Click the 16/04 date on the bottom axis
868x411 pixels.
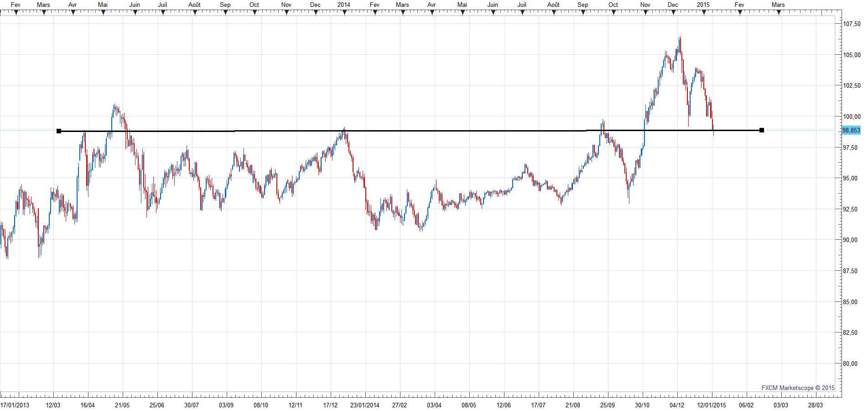[x=88, y=405]
